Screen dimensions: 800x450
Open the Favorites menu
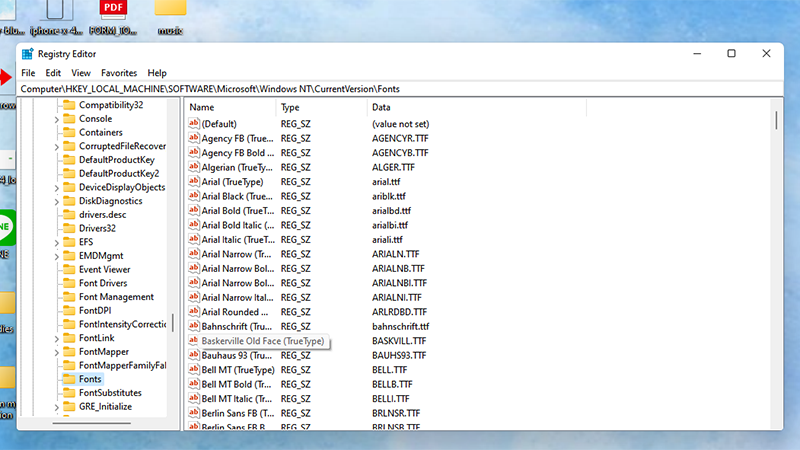point(119,73)
